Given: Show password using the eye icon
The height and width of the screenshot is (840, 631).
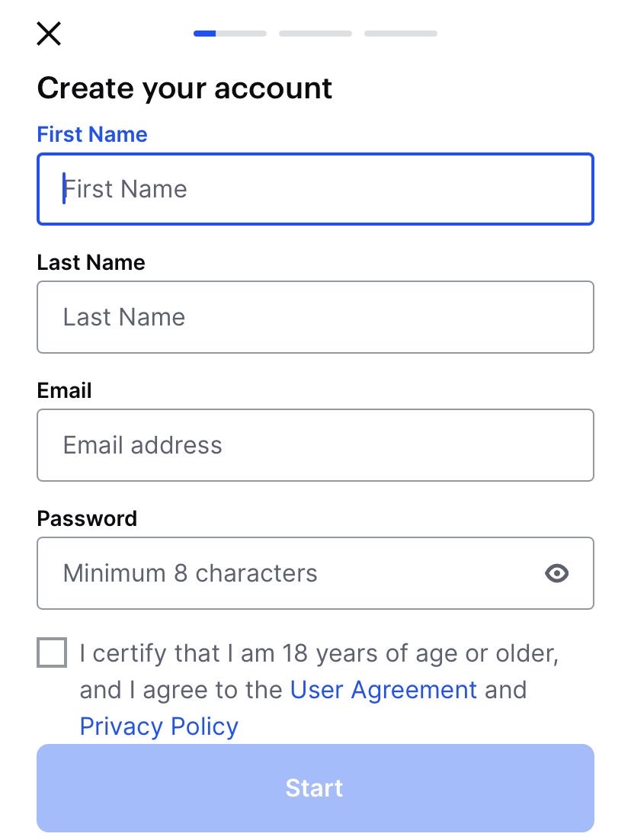Looking at the screenshot, I should 556,573.
